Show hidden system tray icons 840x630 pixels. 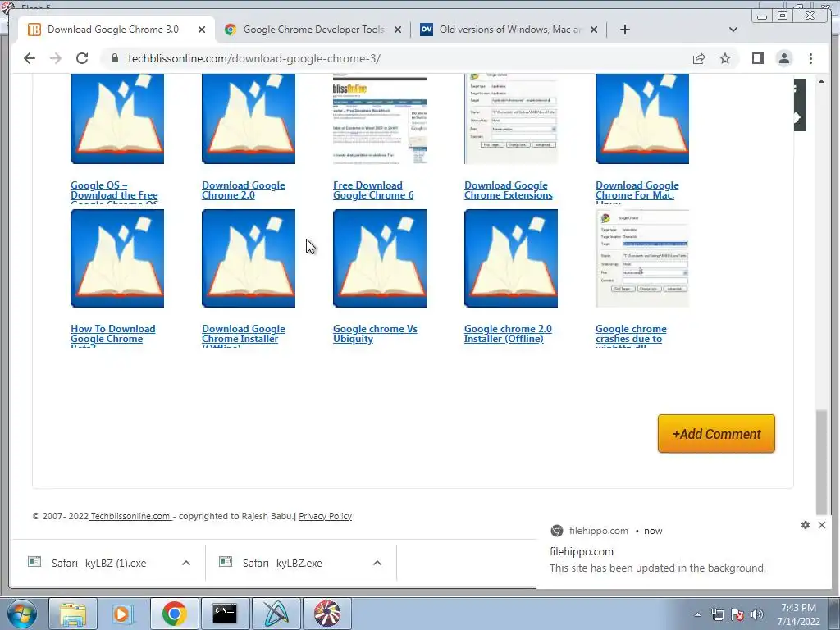click(x=697, y=614)
